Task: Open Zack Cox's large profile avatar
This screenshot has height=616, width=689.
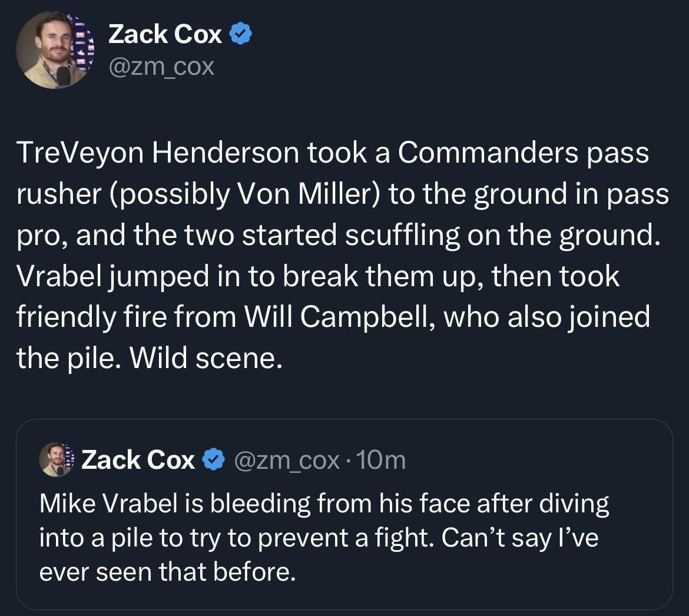Action: pos(52,49)
